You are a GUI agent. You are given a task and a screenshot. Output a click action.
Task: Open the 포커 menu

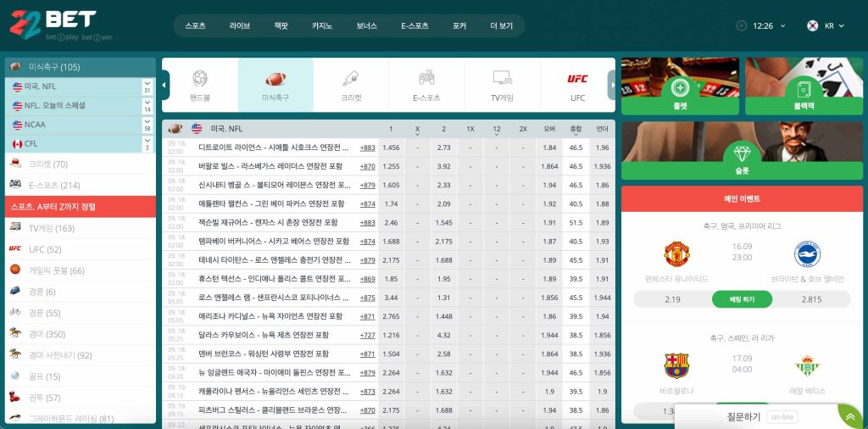tap(459, 25)
